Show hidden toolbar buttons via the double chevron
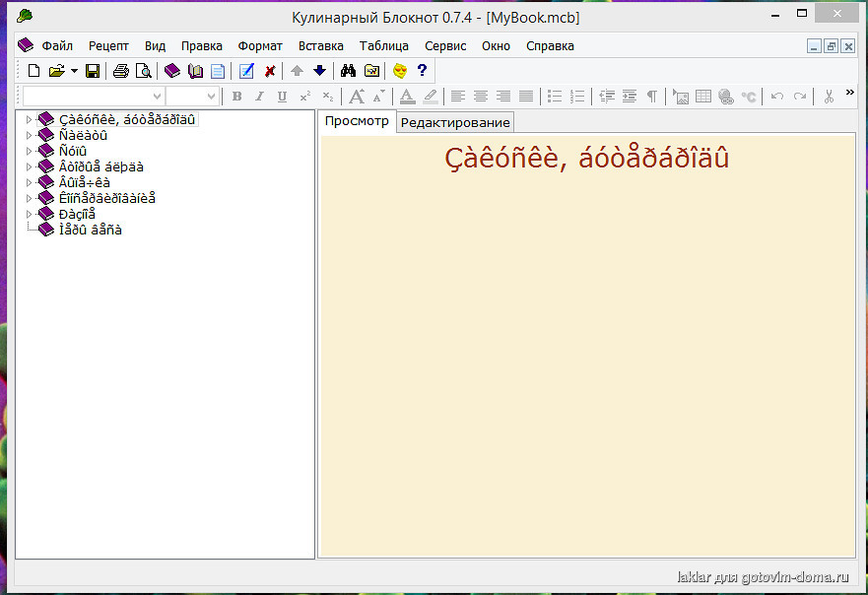Screen dimensions: 868x595 click(849, 93)
